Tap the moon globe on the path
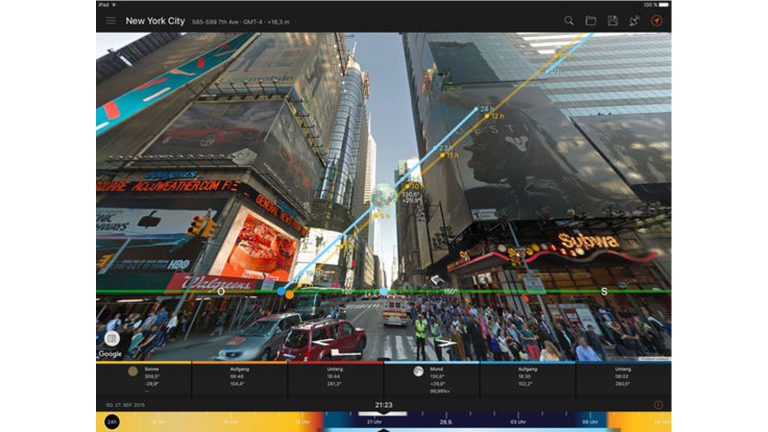Screen dimensions: 768x432 pos(383,195)
